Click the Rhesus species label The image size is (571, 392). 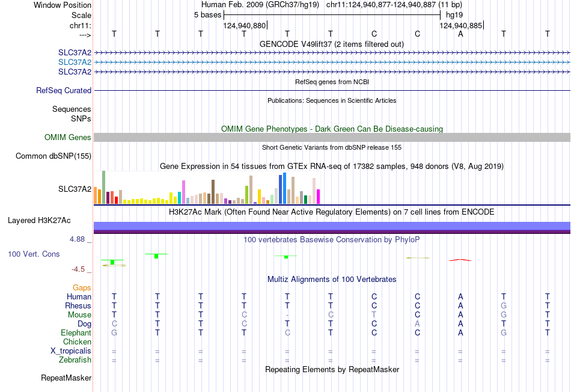[x=78, y=305]
